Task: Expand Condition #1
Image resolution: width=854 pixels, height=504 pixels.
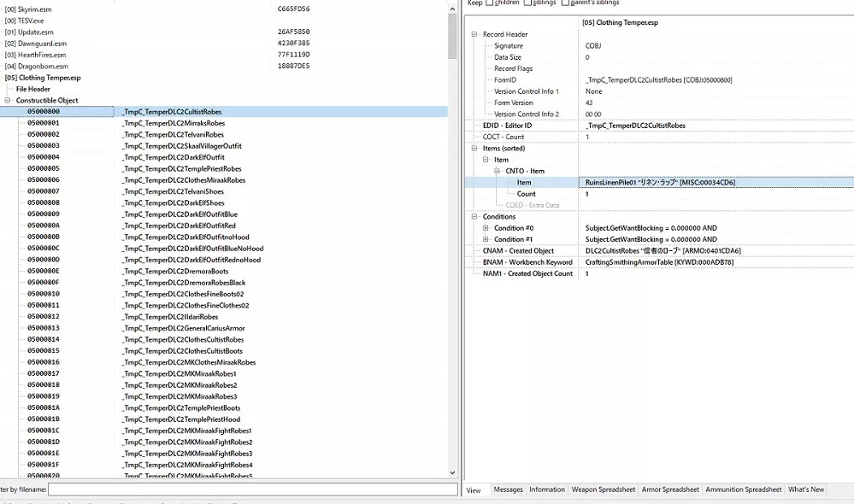Action: pos(486,239)
